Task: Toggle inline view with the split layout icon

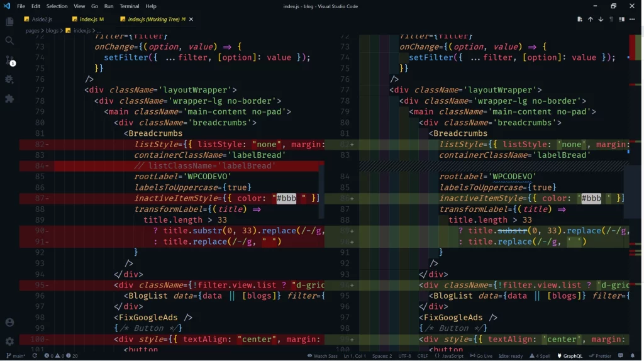Action: 621,19
